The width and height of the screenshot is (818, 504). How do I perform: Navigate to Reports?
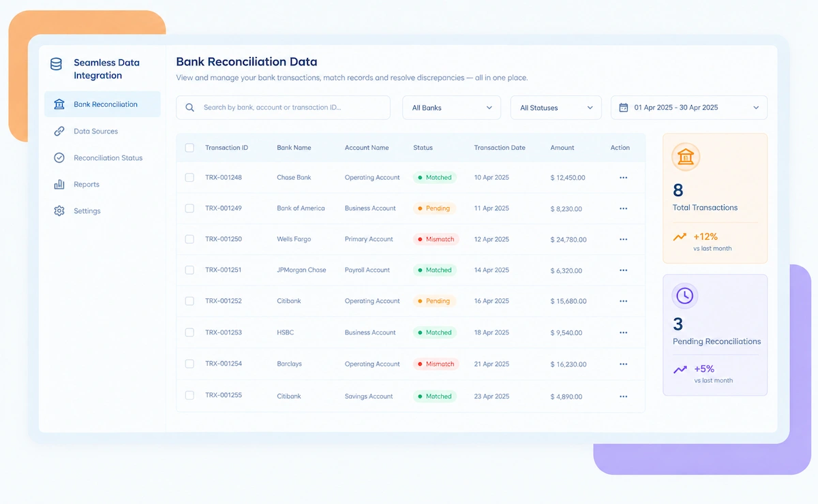87,184
